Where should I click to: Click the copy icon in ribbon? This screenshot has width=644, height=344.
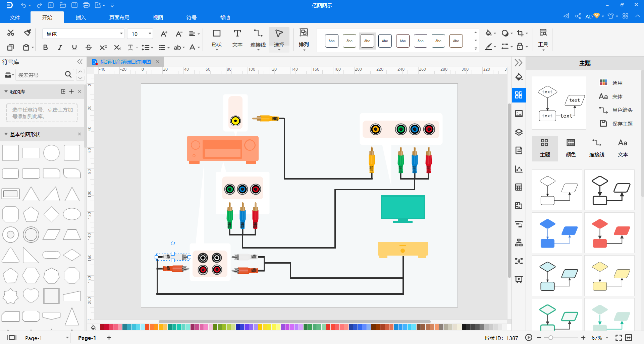[x=11, y=47]
